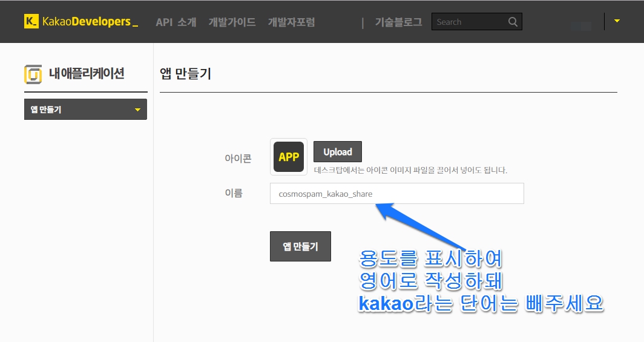This screenshot has height=342, width=644.
Task: Go to the 개발가이드 page
Action: click(232, 22)
